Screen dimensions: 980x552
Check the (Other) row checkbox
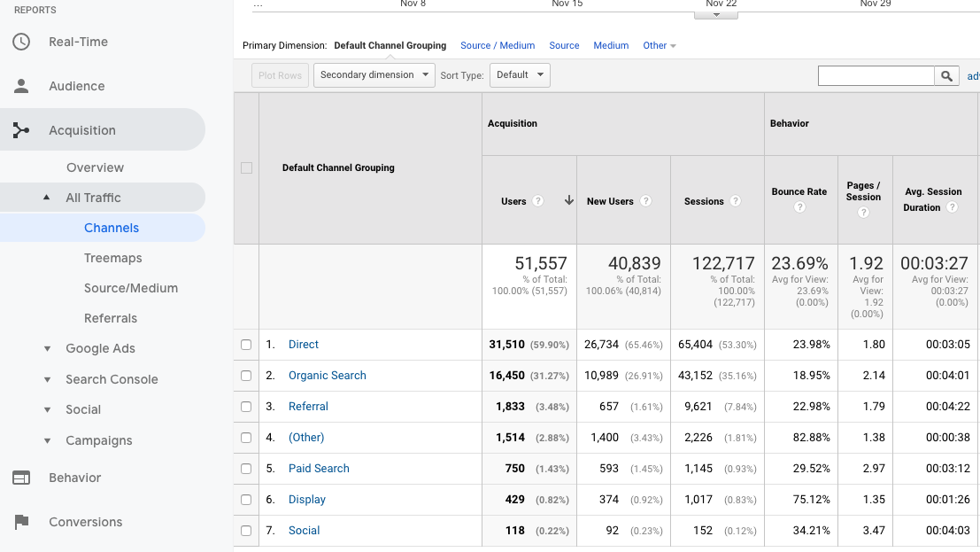click(x=246, y=438)
